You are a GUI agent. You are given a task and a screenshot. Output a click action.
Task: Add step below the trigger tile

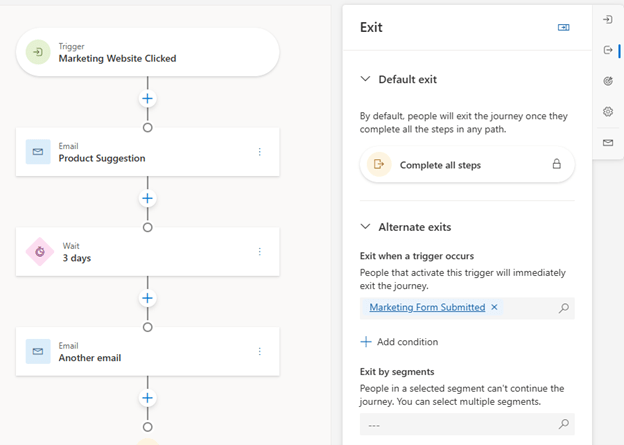(x=148, y=99)
